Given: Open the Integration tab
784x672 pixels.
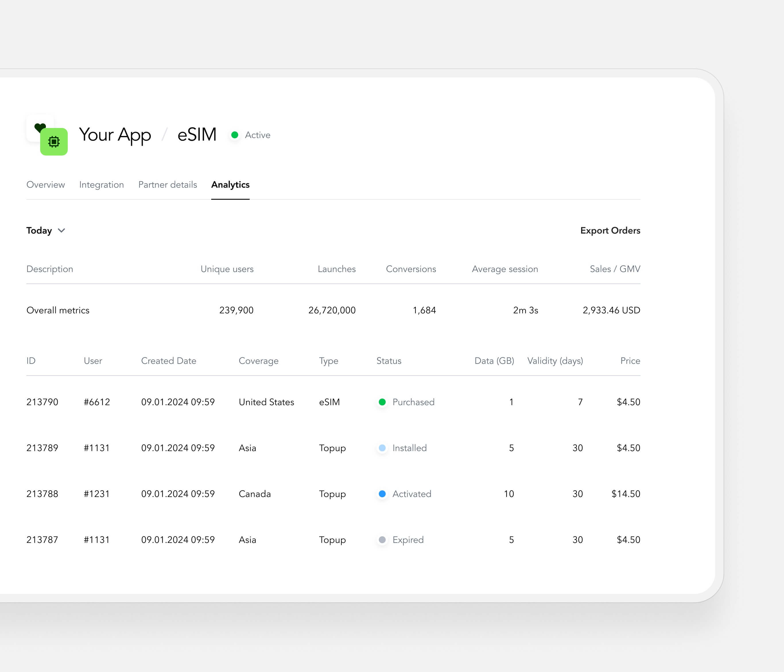Looking at the screenshot, I should (x=101, y=185).
